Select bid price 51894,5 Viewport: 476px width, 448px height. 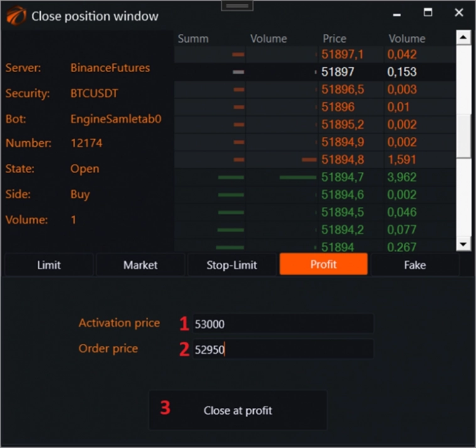pos(342,212)
